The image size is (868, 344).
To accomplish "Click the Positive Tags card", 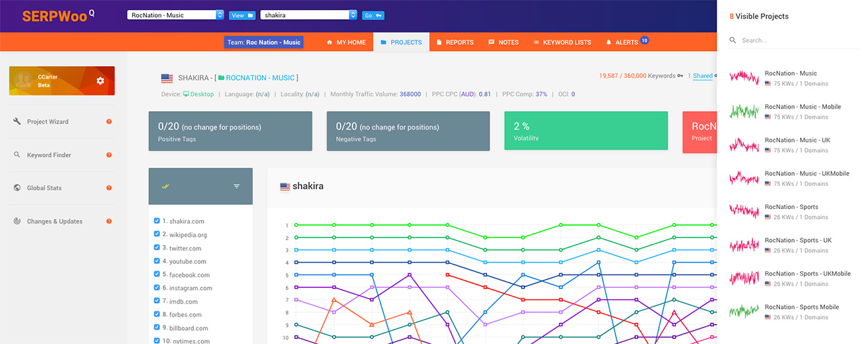I will 230,131.
